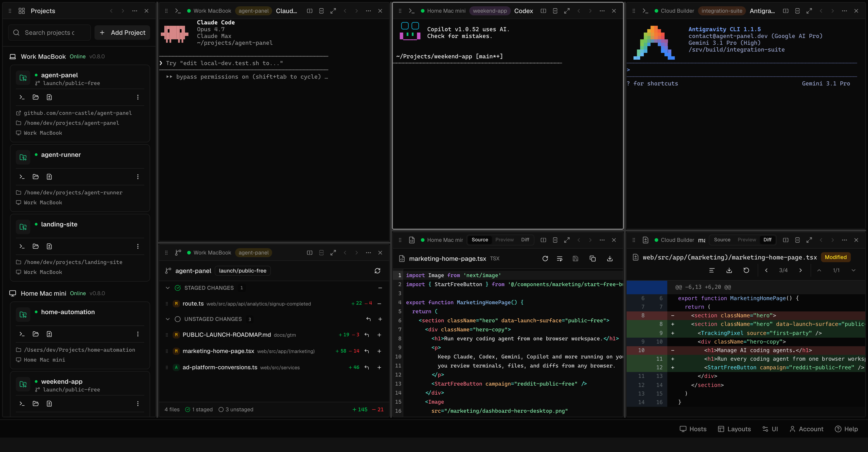
Task: Select ad-platform-conversions.ts in unstaged list
Action: 274,367
